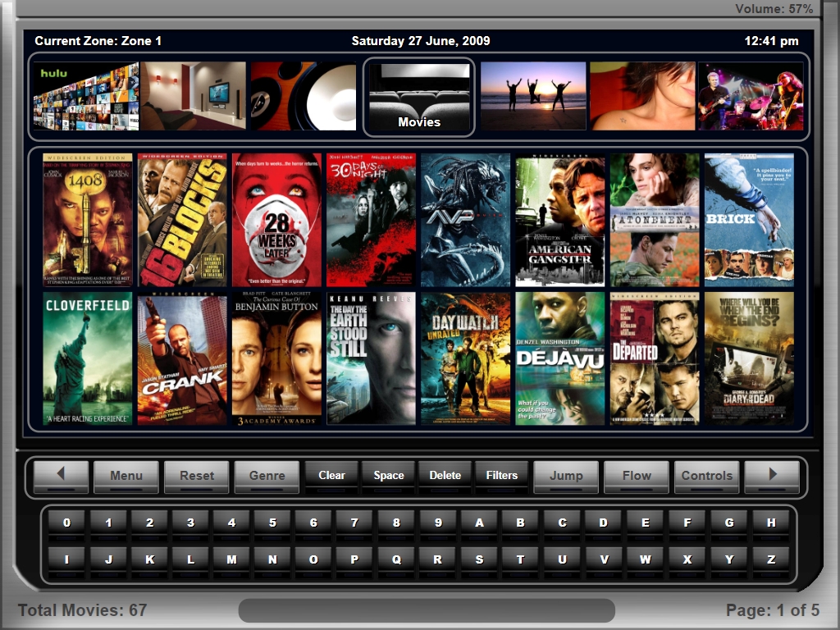The image size is (840, 630).
Task: Open the Cloverfield movie poster
Action: [87, 358]
